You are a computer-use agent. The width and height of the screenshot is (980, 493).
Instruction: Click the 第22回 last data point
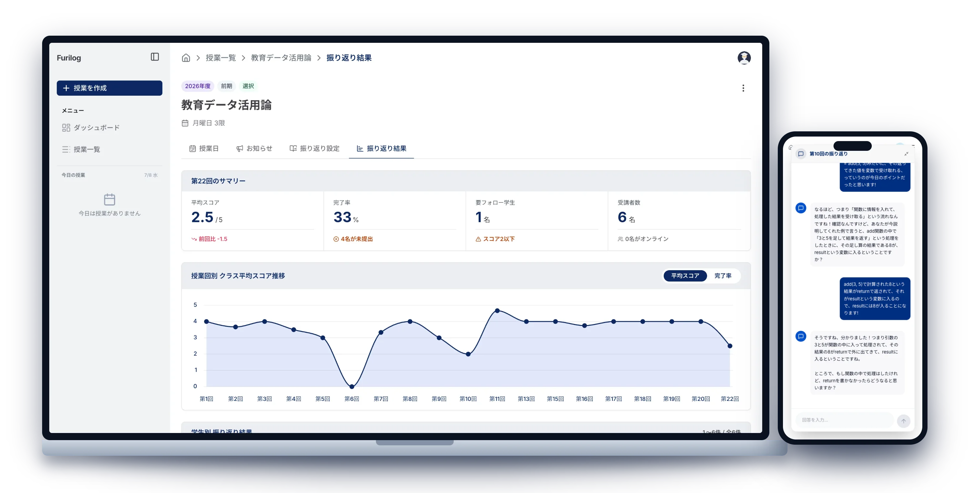click(730, 346)
